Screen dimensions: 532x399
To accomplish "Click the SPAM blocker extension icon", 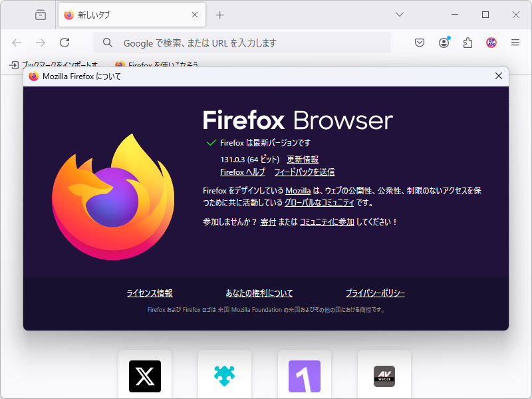I will tap(491, 42).
